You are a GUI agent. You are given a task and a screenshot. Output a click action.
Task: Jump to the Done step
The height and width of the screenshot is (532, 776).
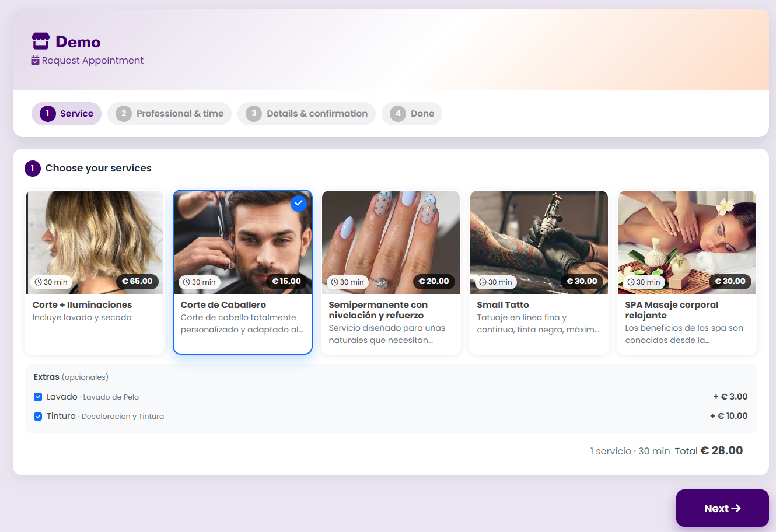412,114
